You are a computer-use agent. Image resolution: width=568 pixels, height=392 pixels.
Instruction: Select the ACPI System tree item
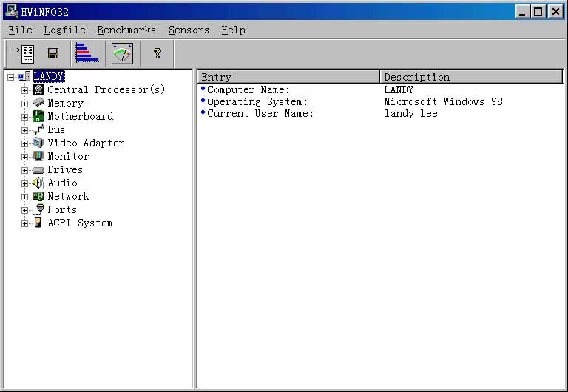coord(80,223)
